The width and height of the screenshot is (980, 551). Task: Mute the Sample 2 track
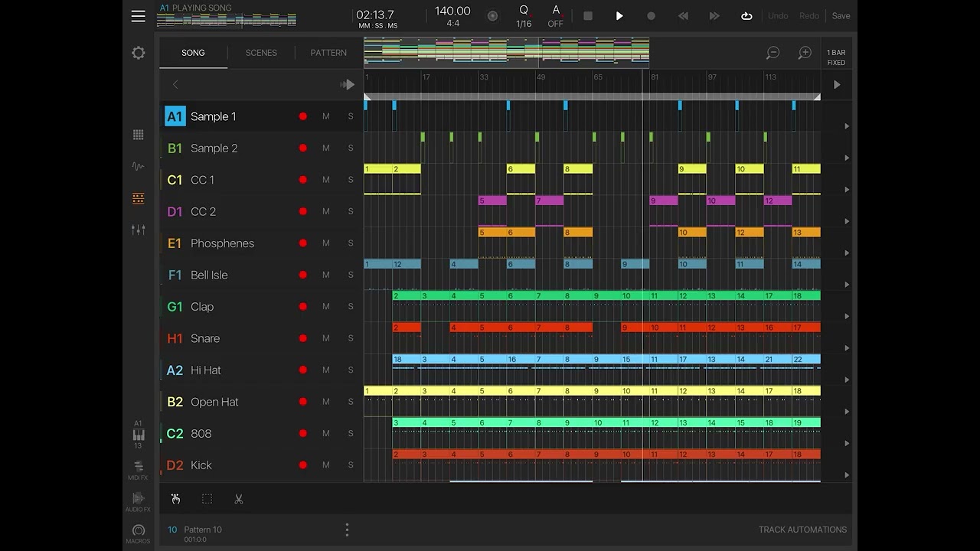click(x=326, y=148)
